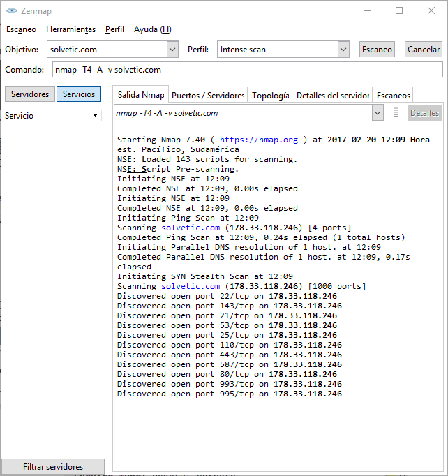Open the Perfil menu
The image size is (448, 476).
(114, 29)
